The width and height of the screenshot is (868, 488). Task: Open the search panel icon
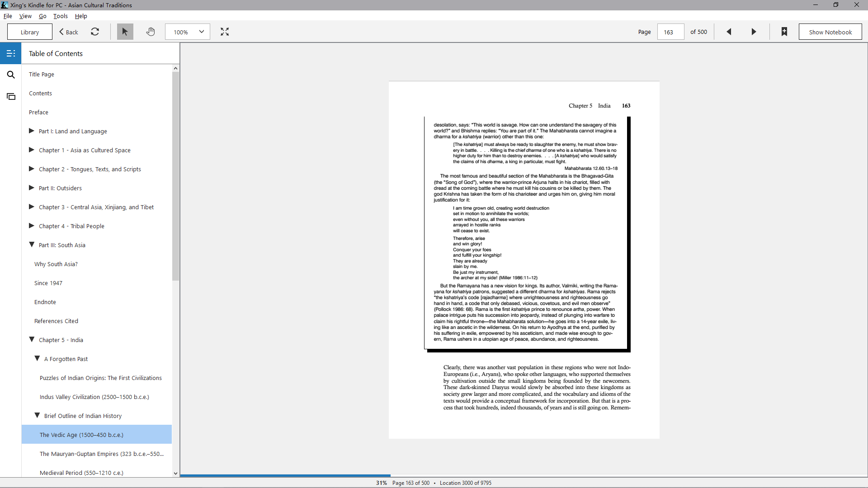[x=11, y=75]
